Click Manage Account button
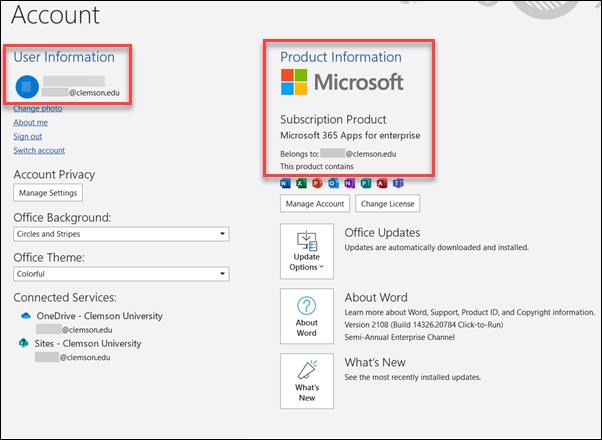 click(x=315, y=203)
